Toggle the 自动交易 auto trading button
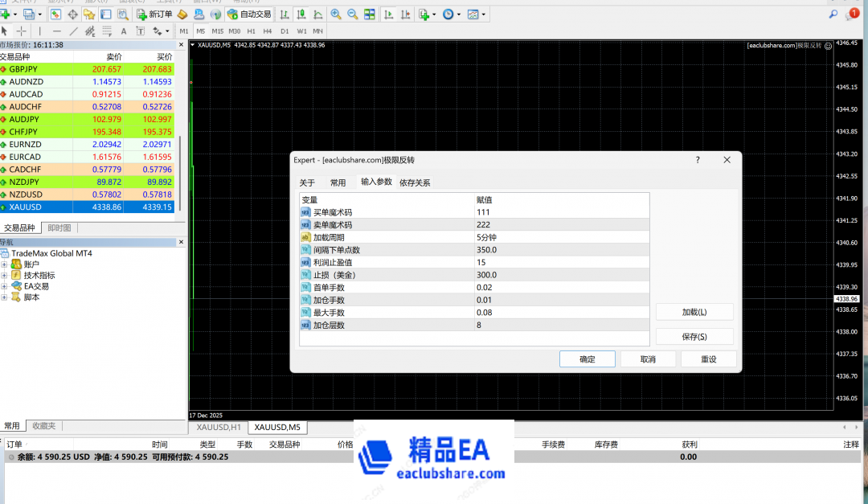868x504 pixels. pyautogui.click(x=249, y=14)
